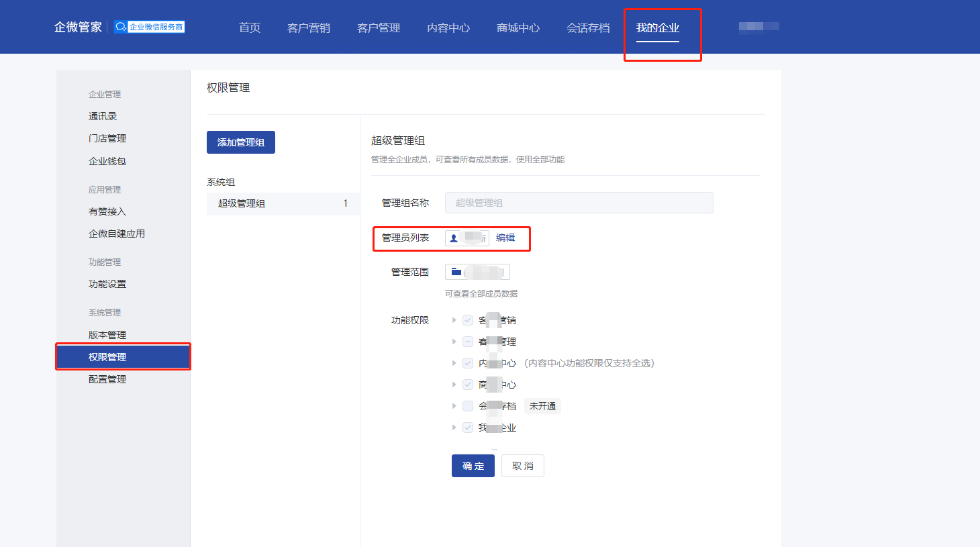Click the 管理组名称 input field
Viewport: 980px width, 547px height.
point(579,203)
